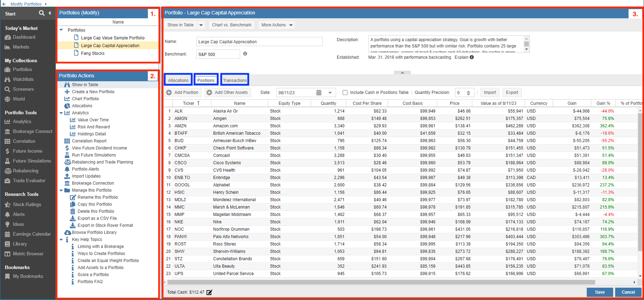Switch to the Allocations tab

pyautogui.click(x=178, y=80)
